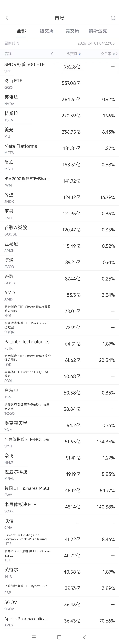Tap the Android recent apps menu icon
Screen dimensions: 119x644
34,637
